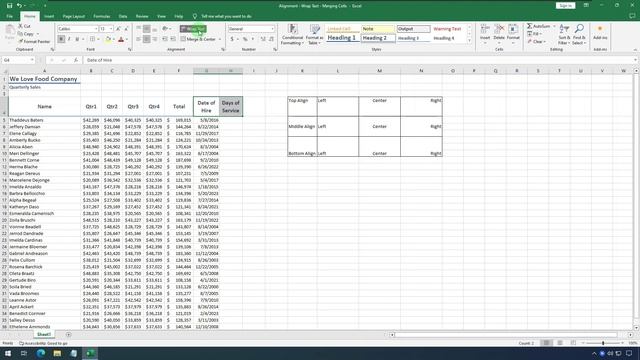The height and width of the screenshot is (360, 640).
Task: Click the Decrease Decimal icon
Action: [271, 39]
